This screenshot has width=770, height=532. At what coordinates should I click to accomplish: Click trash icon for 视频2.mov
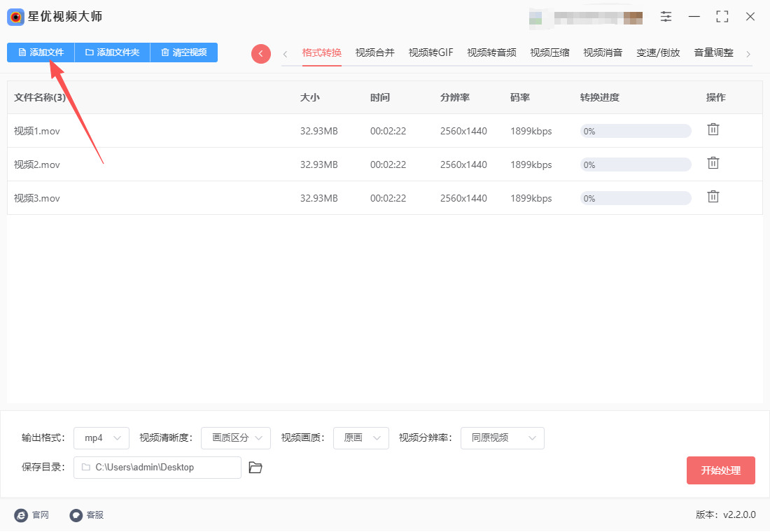point(713,163)
